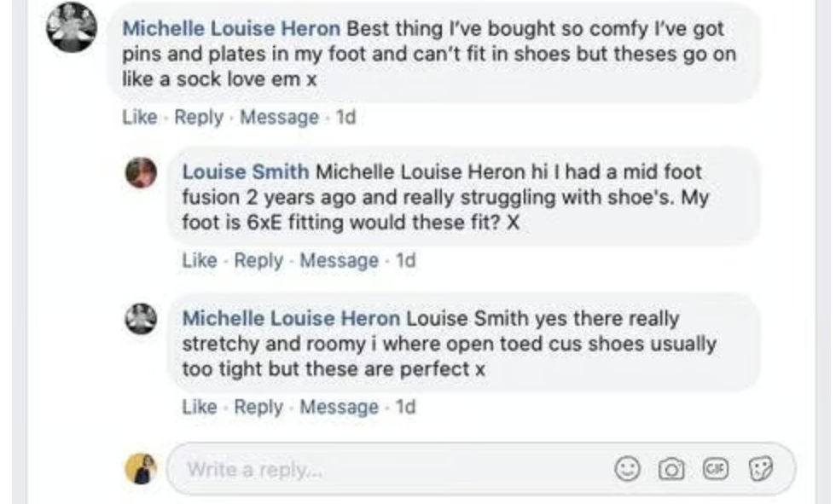836x504 pixels.
Task: Open Louise Smith's profile name link
Action: coord(246,171)
